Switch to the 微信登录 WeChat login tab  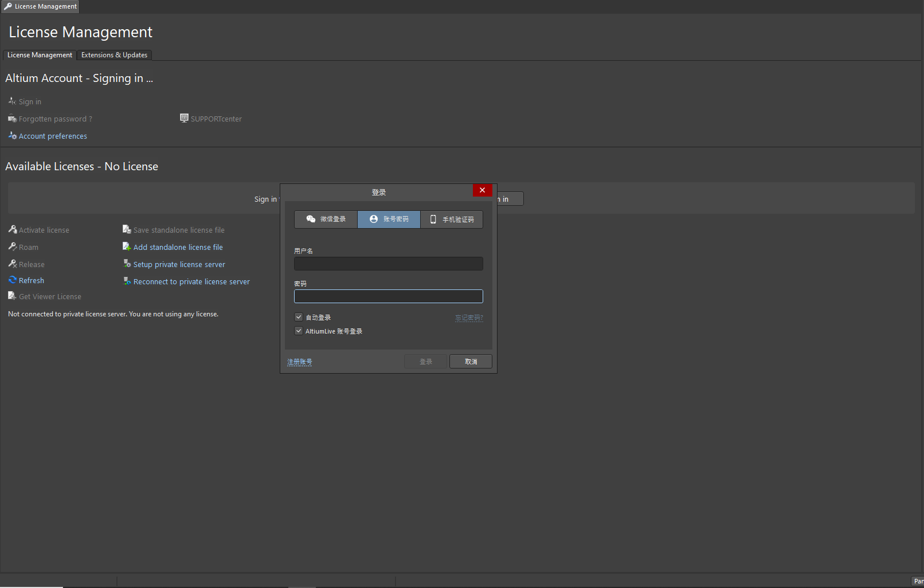[326, 219]
